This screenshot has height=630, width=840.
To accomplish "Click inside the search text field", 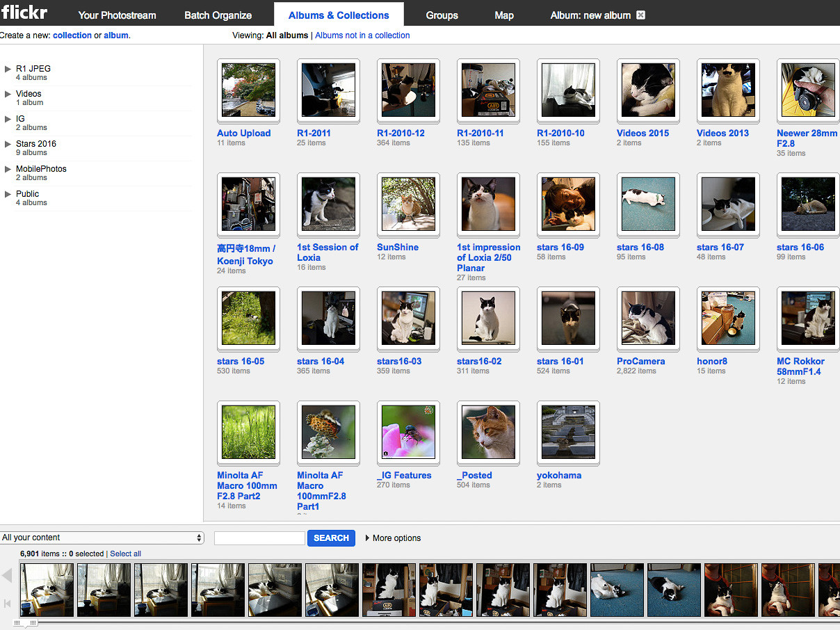I will tap(259, 538).
